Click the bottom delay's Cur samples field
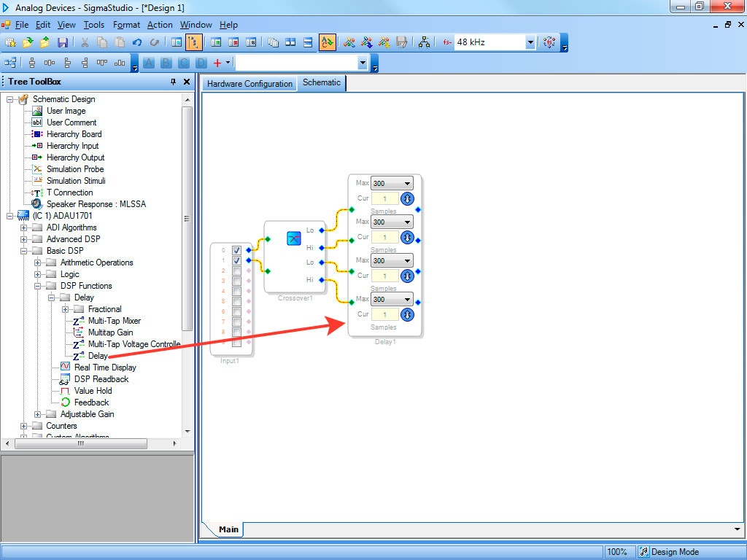 (384, 314)
